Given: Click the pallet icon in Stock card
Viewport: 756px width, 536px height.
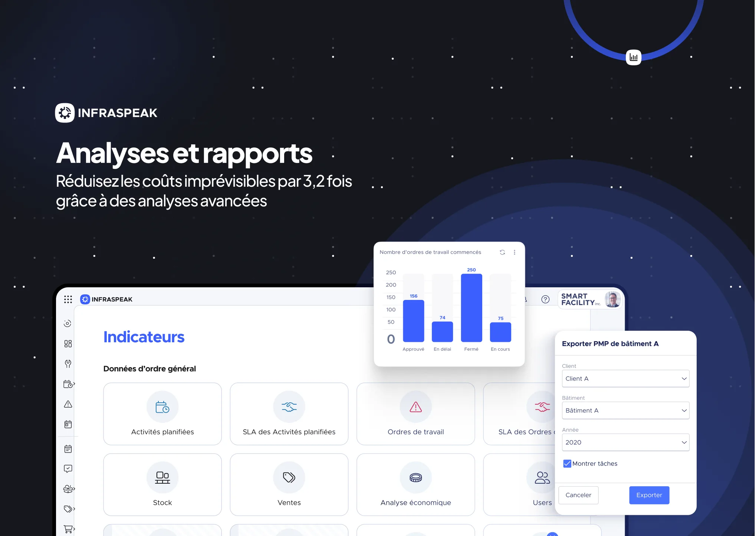Looking at the screenshot, I should [162, 477].
